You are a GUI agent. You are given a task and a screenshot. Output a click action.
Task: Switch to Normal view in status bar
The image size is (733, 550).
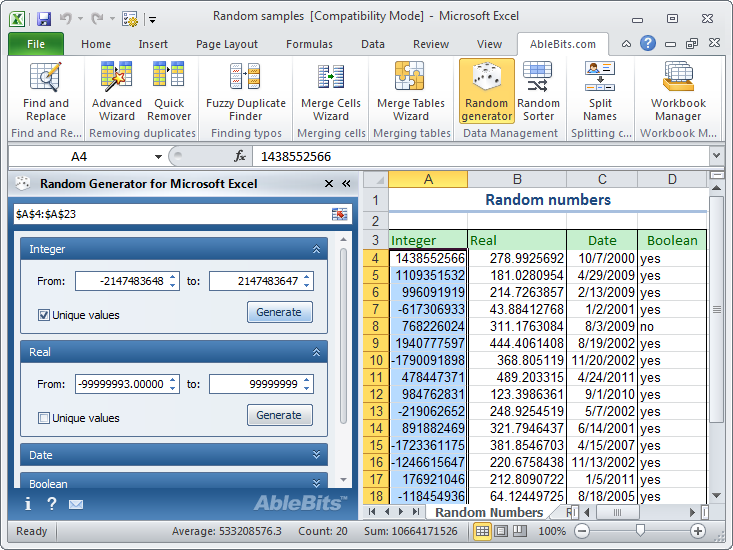tap(482, 531)
